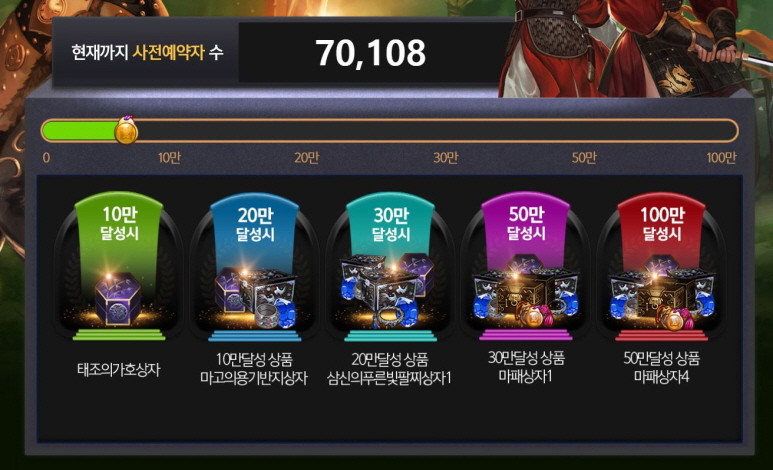
Task: Click the 마패상자4 reward label
Action: tap(662, 377)
